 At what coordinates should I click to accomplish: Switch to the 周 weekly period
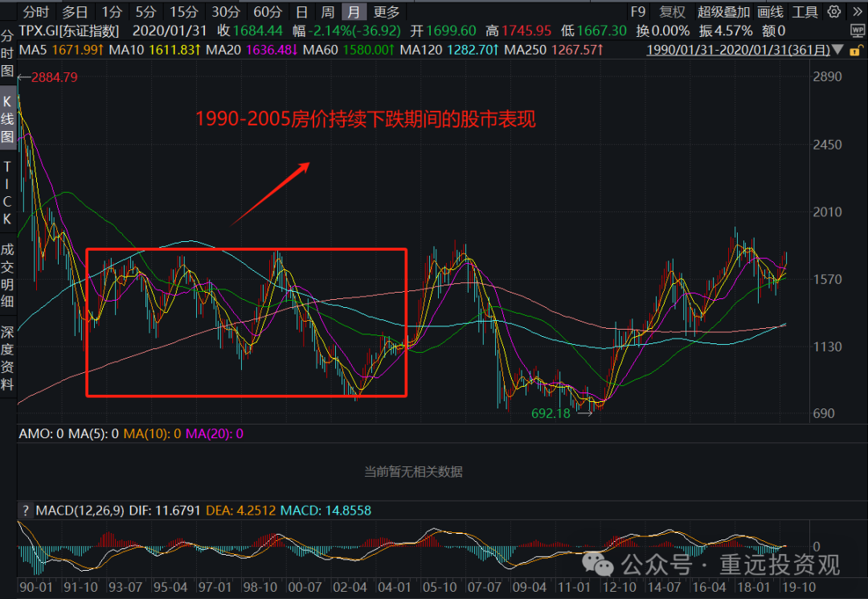point(327,11)
